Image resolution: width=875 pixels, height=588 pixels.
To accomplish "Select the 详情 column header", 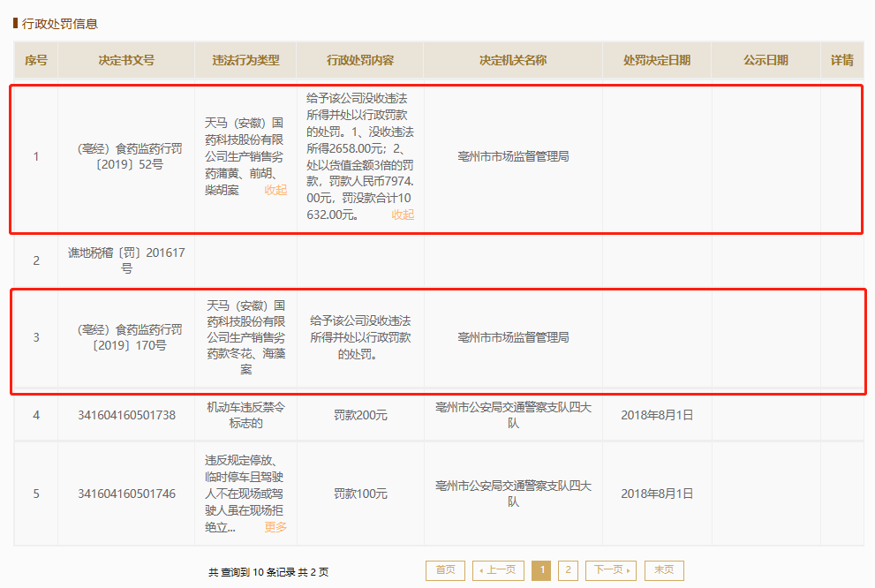I will pyautogui.click(x=841, y=60).
